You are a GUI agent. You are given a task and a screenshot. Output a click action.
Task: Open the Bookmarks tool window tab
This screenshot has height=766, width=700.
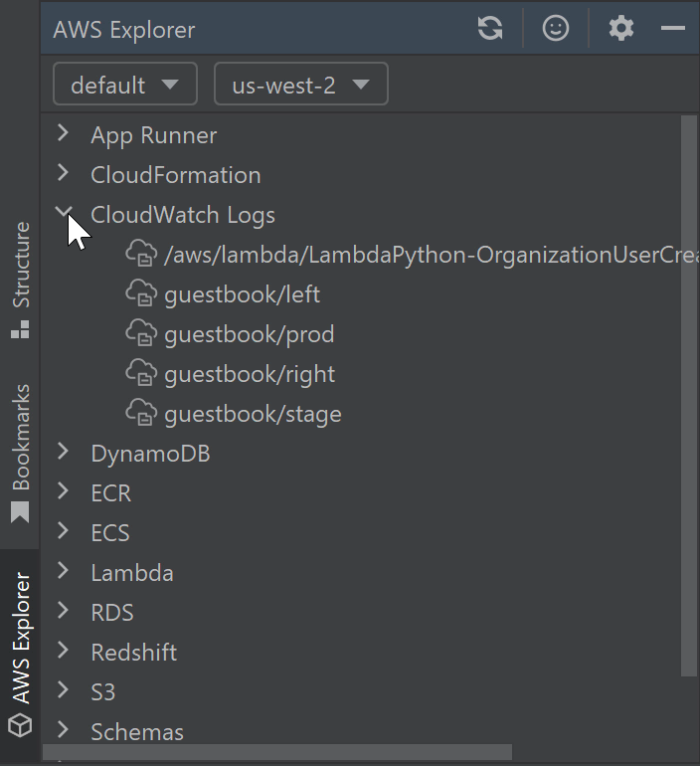click(21, 453)
